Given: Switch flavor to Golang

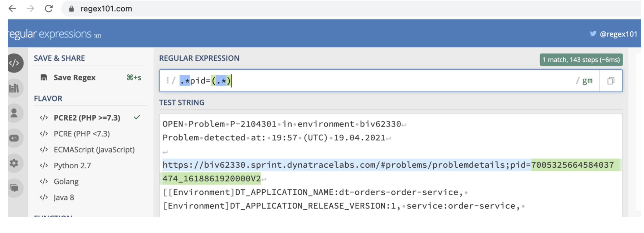Looking at the screenshot, I should coord(66,182).
